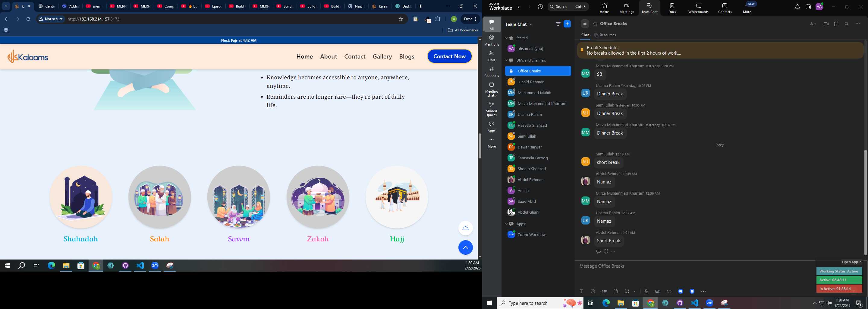Toggle the text formatting T icon
Image resolution: width=868 pixels, height=309 pixels.
[x=581, y=291]
